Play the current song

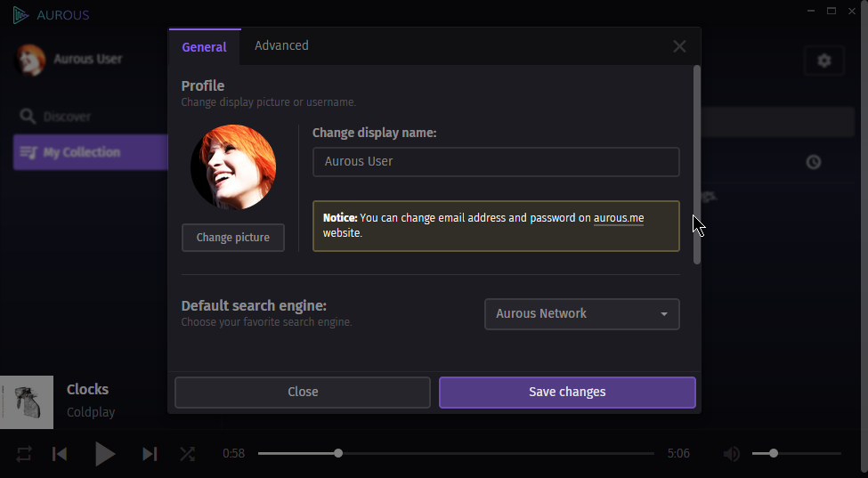[x=104, y=454]
